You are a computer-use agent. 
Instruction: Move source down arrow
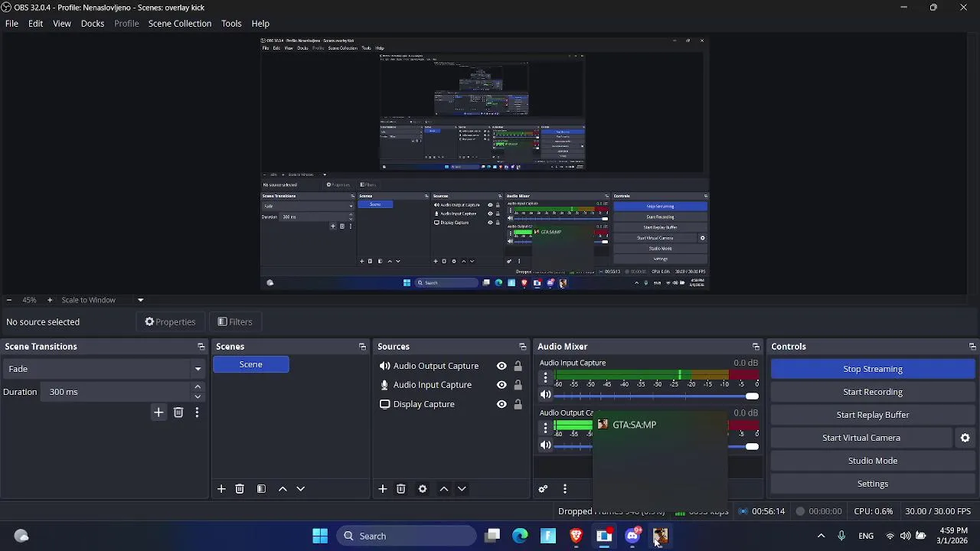click(x=462, y=489)
